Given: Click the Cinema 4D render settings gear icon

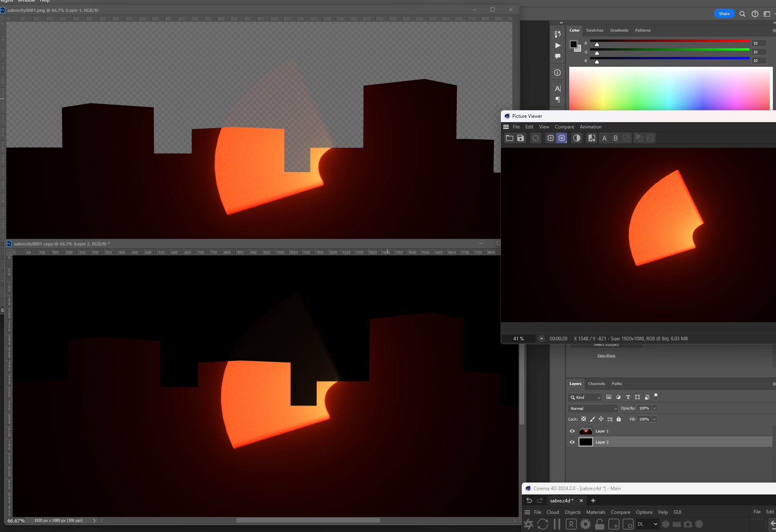Looking at the screenshot, I should pos(585,524).
